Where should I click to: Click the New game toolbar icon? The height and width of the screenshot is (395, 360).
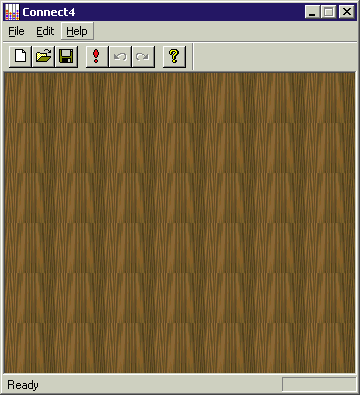[20, 57]
